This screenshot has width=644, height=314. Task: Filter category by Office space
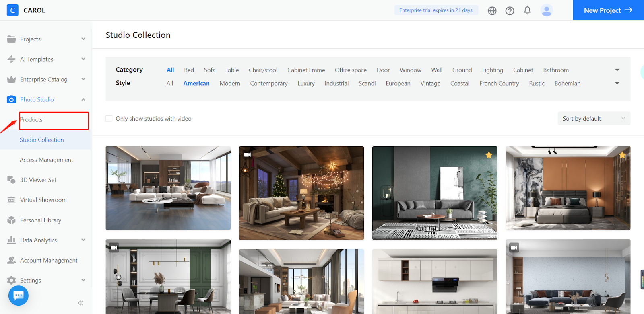[x=351, y=70]
